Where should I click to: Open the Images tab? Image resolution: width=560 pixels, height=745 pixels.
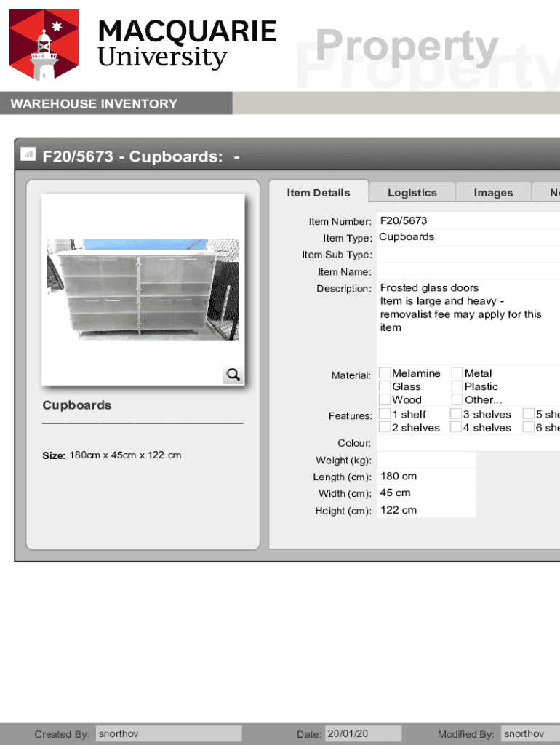493,192
